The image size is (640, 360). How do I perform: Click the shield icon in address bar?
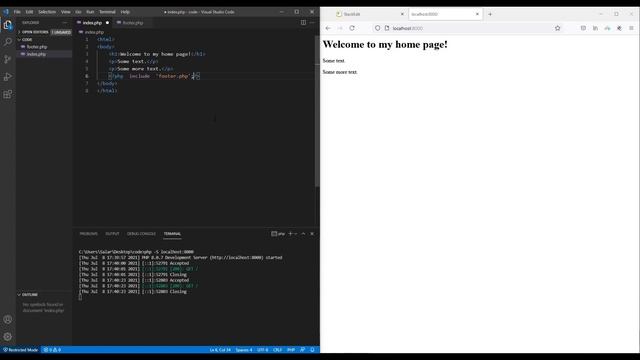tap(378, 28)
